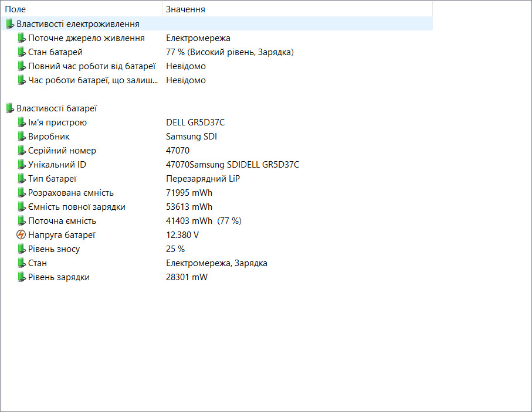The width and height of the screenshot is (532, 412).
Task: Click the battery icon beside 'Поточна ємність'
Action: 21,221
